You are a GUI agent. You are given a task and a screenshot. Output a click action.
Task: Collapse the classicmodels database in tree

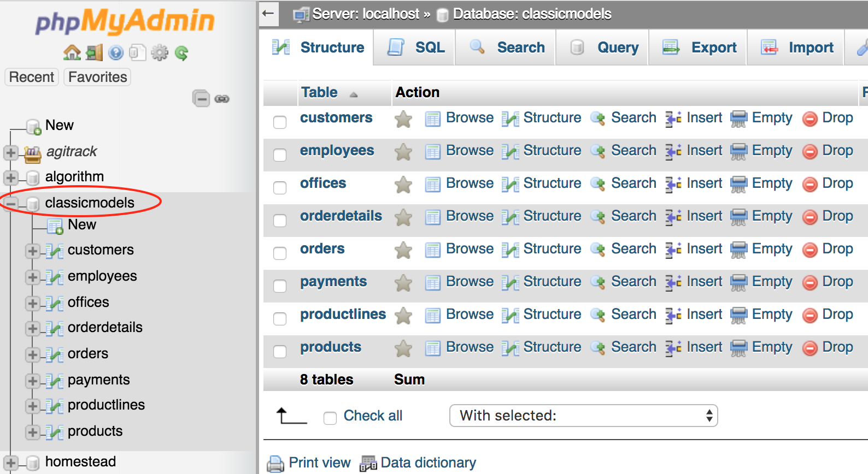point(10,204)
